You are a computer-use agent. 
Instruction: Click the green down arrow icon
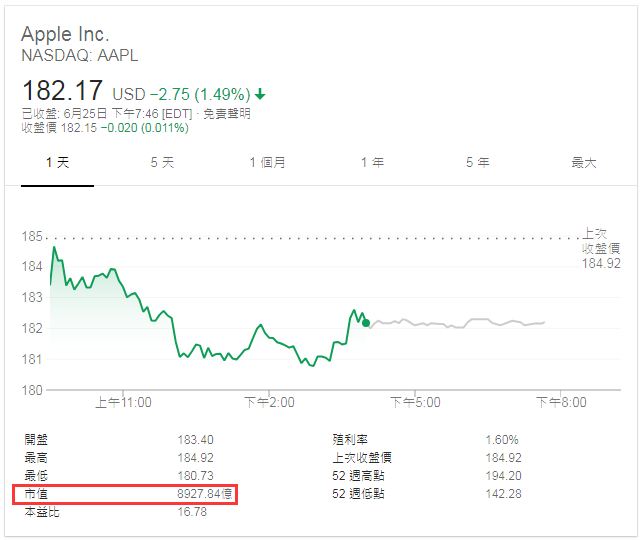[x=261, y=94]
